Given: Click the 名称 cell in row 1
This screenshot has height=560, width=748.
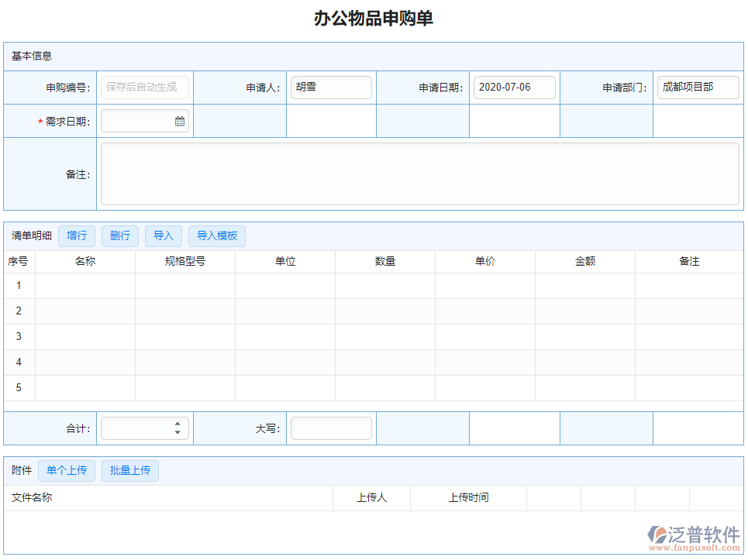Looking at the screenshot, I should [x=85, y=286].
